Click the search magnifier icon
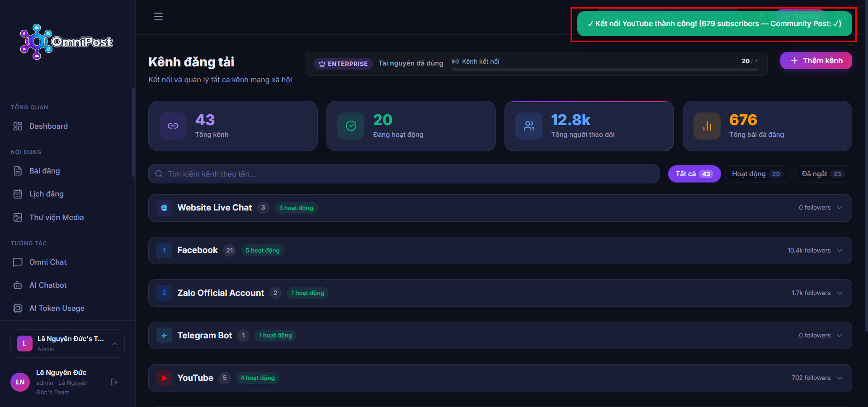 159,174
